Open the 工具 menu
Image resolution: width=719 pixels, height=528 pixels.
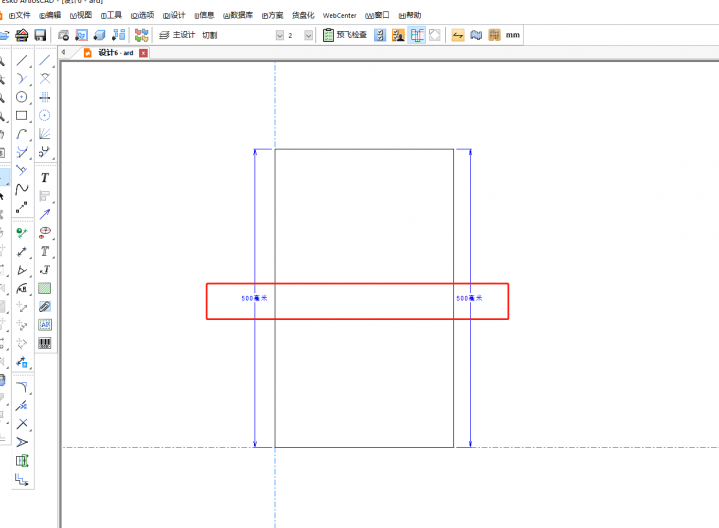point(111,15)
